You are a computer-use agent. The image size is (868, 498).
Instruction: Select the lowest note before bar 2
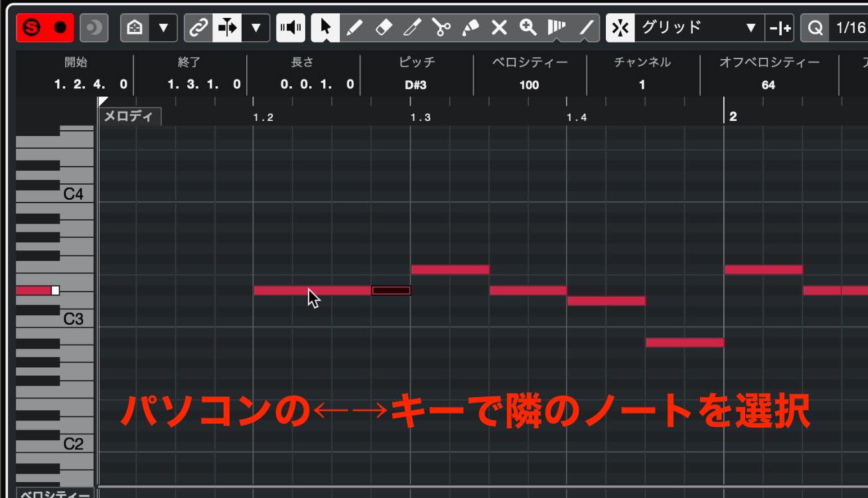coord(685,343)
